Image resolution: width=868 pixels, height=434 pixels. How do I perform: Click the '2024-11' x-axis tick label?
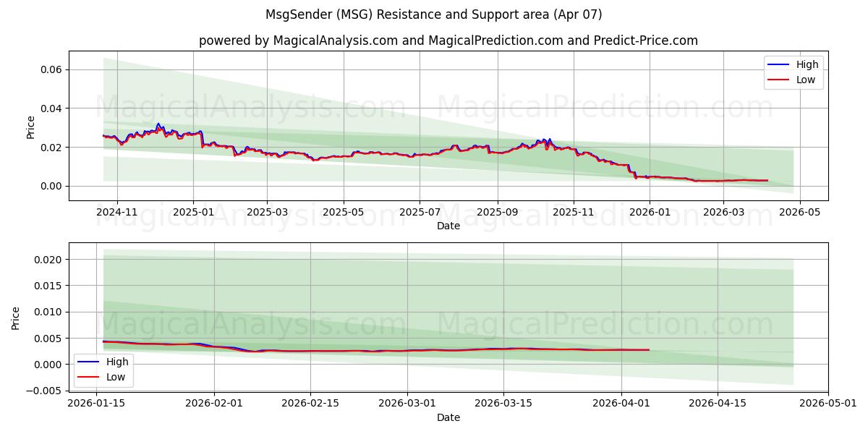click(x=117, y=212)
